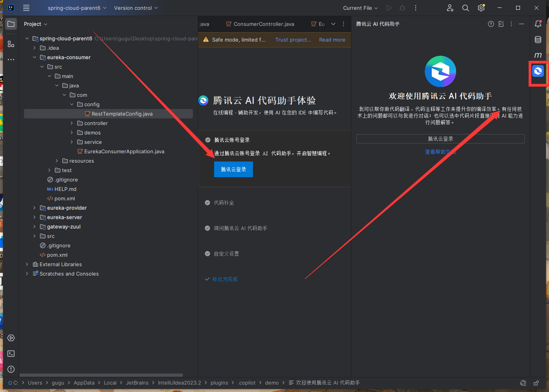The height and width of the screenshot is (392, 549).
Task: Open spring-cloud-parent6 project dropdown
Action: [x=77, y=8]
